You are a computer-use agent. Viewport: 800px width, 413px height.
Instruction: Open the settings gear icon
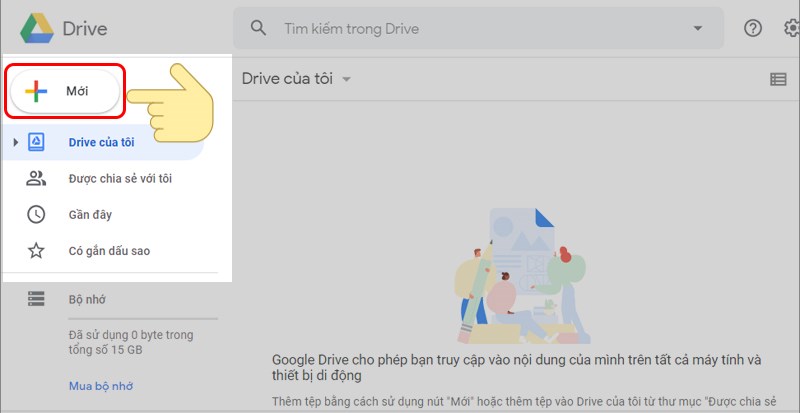click(x=792, y=28)
